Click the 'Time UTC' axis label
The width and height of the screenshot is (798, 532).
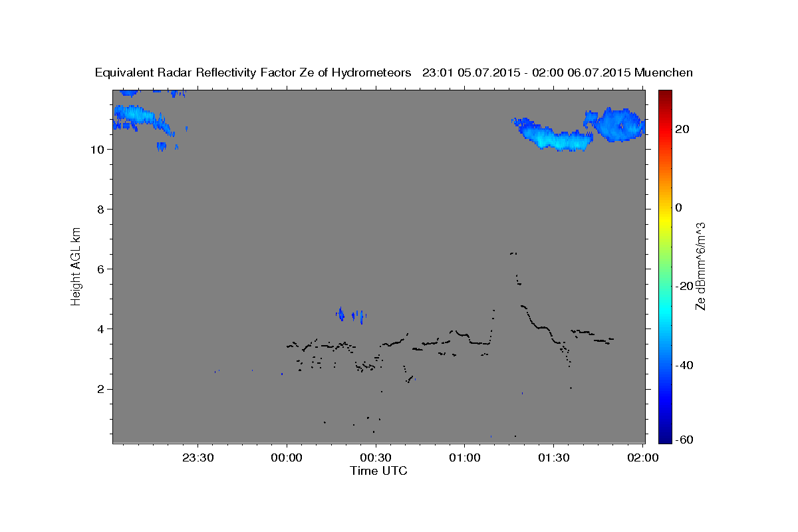[x=378, y=471]
